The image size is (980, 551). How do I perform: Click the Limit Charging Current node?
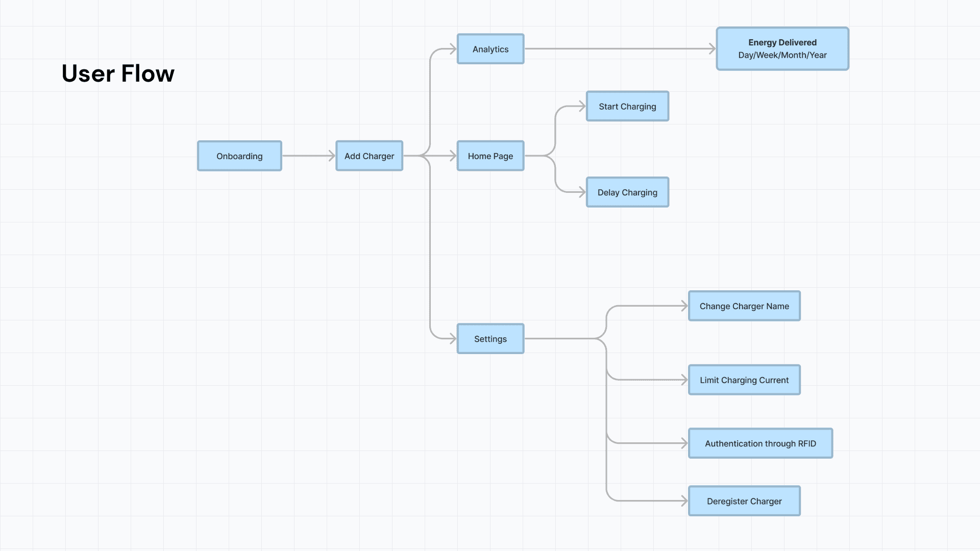click(744, 380)
